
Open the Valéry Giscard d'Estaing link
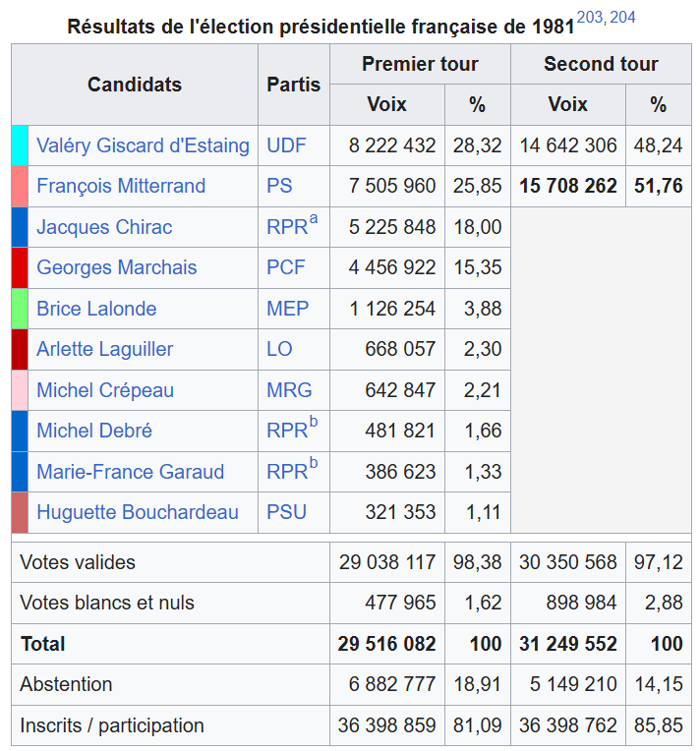click(143, 145)
